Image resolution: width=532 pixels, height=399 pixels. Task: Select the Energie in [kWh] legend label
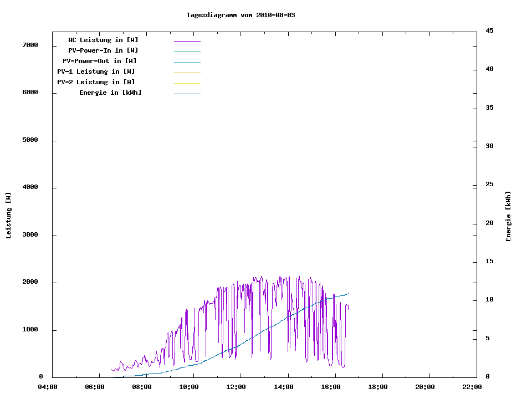110,93
